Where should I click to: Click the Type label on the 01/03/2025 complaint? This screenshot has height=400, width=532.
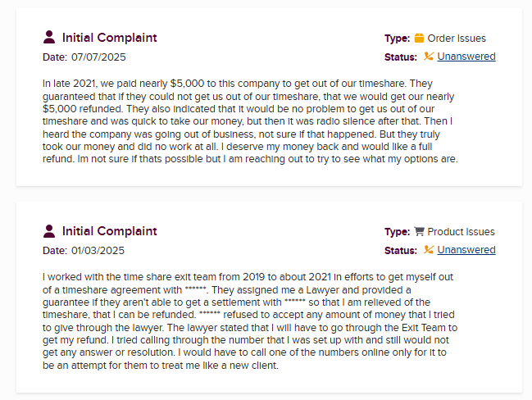(397, 232)
